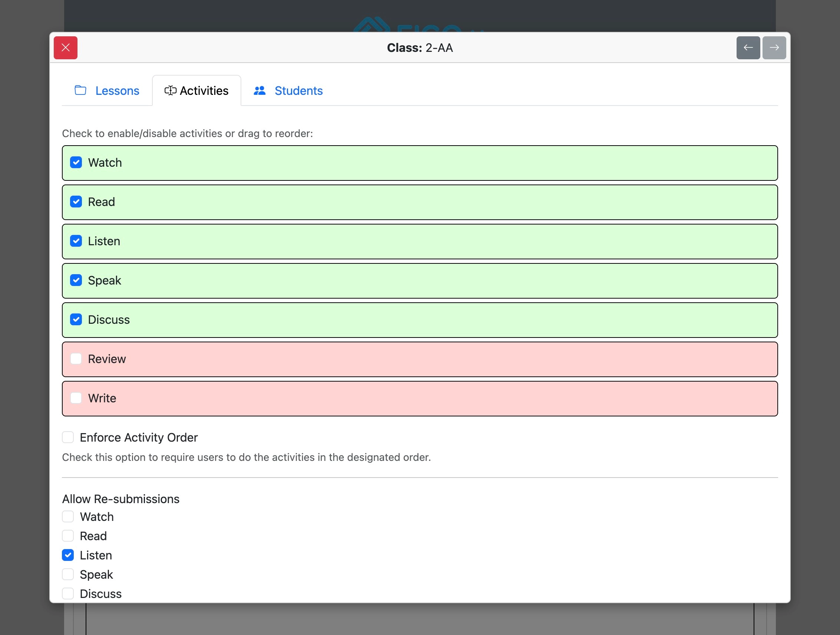
Task: Go to next class with right arrow
Action: click(x=774, y=48)
